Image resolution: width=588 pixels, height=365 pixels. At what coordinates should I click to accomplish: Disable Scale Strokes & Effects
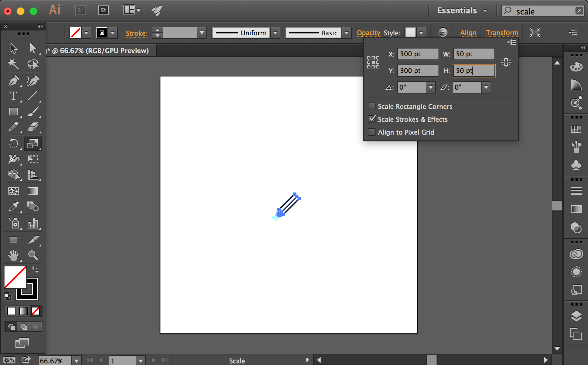[x=372, y=119]
